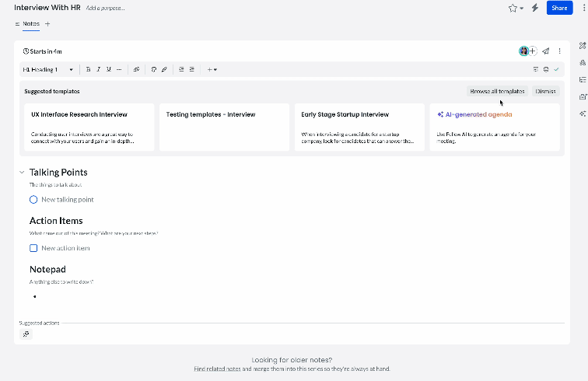This screenshot has width=588, height=381.
Task: Dismiss the suggested templates
Action: pyautogui.click(x=546, y=91)
